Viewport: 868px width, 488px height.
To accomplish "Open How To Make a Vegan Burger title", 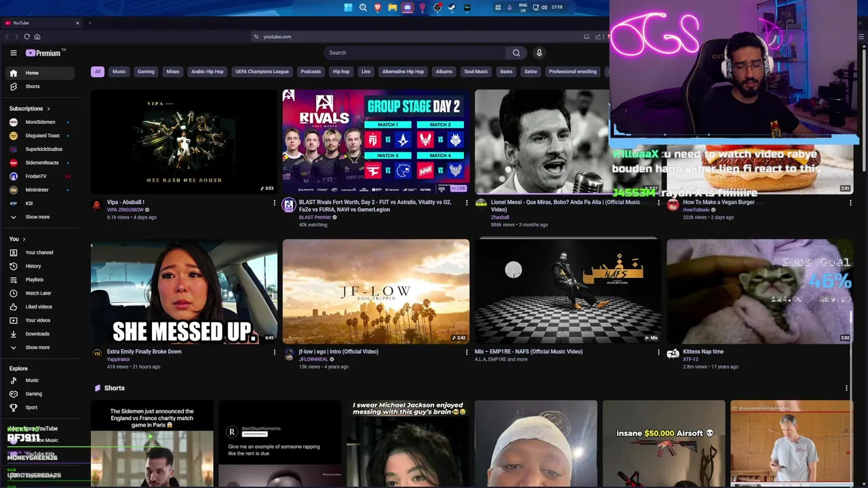I will [718, 202].
